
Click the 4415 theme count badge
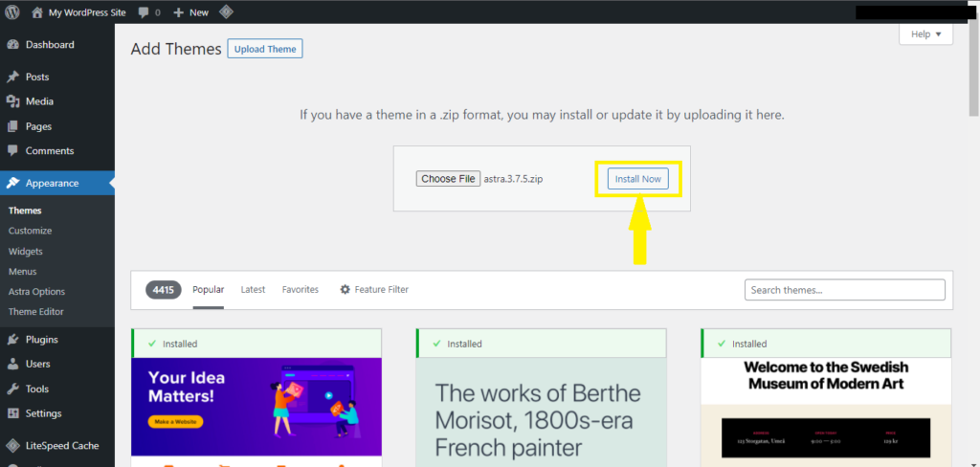(163, 290)
